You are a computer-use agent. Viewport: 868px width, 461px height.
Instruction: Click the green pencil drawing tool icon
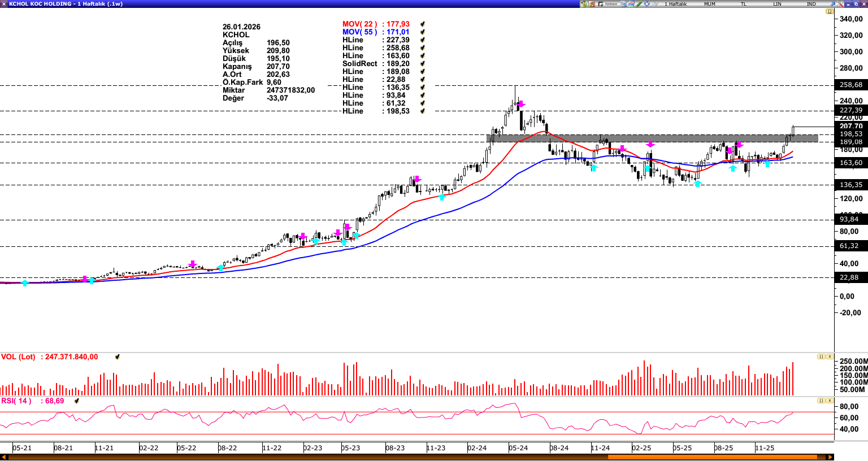pyautogui.click(x=639, y=4)
